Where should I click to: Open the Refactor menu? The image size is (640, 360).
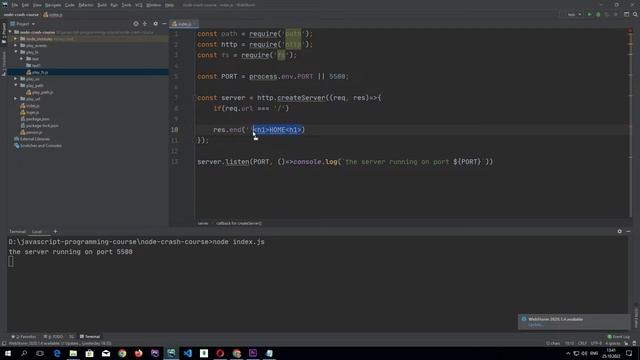(x=86, y=5)
